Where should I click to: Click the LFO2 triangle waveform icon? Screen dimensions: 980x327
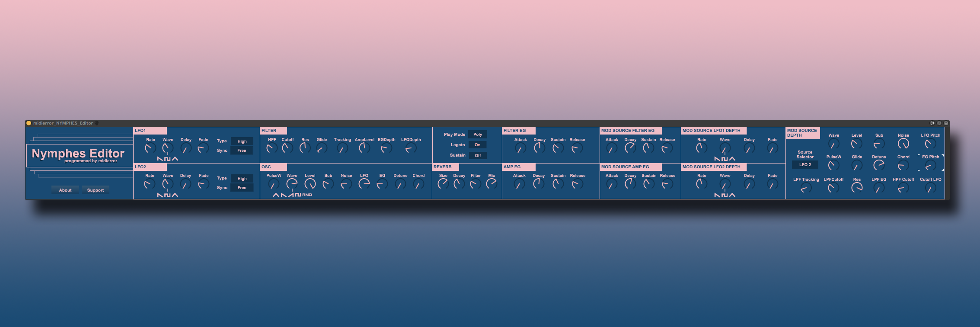tap(175, 196)
